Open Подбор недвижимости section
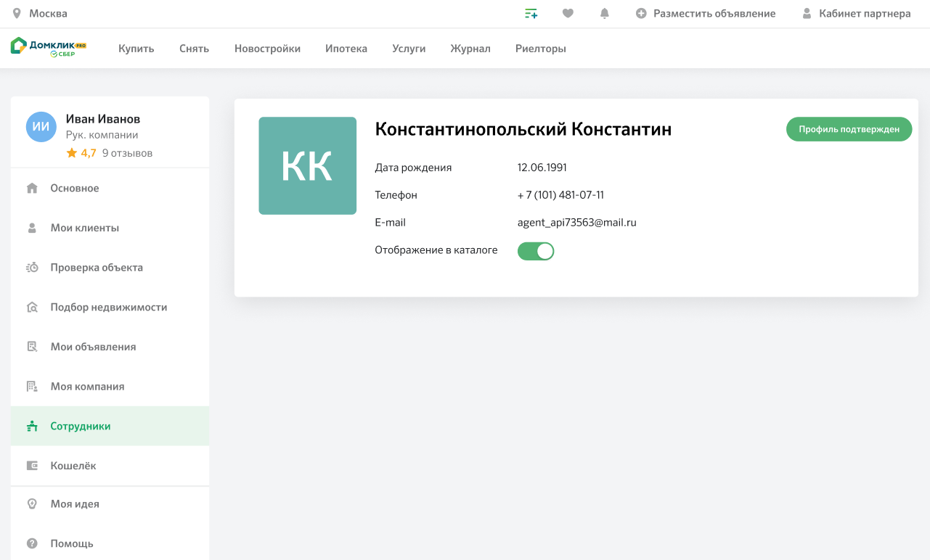Viewport: 930px width, 560px height. pos(110,307)
